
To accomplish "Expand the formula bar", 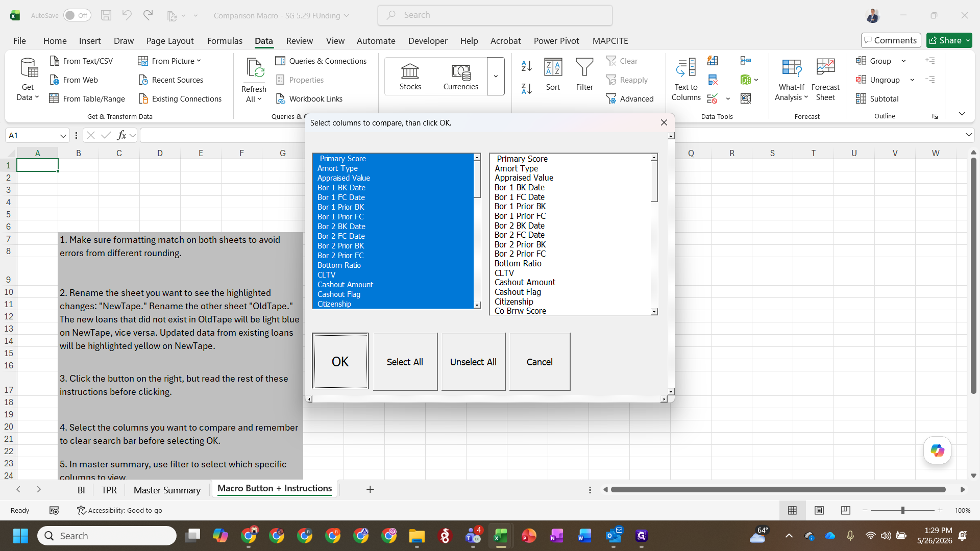I will [x=968, y=135].
